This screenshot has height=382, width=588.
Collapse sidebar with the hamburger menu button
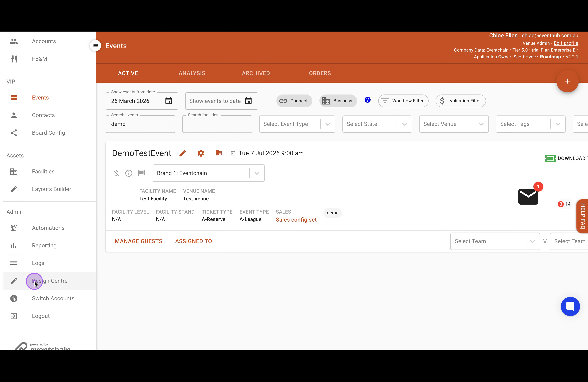pos(96,46)
